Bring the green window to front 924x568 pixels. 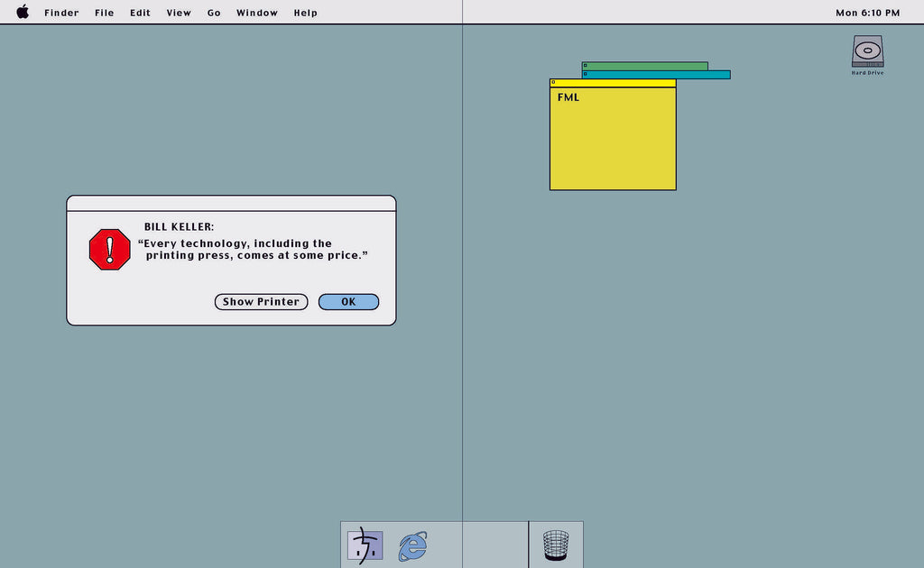645,66
